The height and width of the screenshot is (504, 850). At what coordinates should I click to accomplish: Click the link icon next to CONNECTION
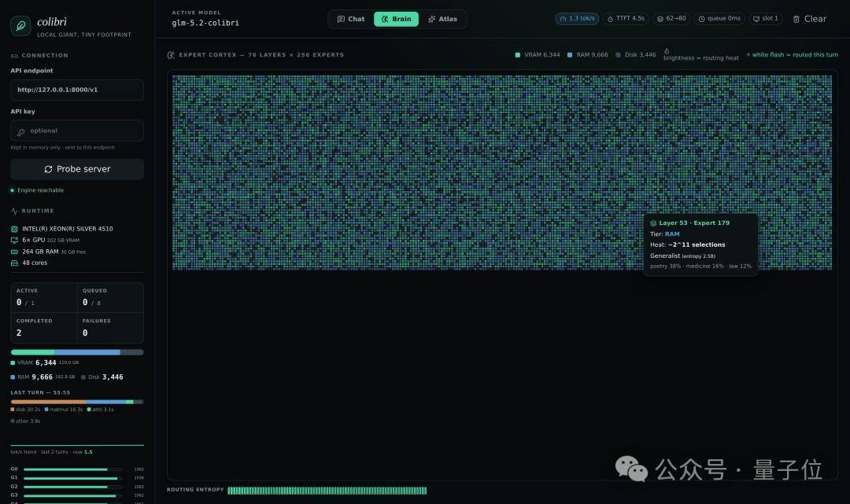pos(14,56)
